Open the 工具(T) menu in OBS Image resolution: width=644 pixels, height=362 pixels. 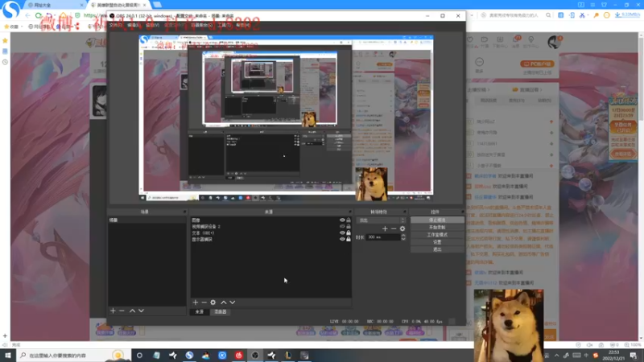224,25
